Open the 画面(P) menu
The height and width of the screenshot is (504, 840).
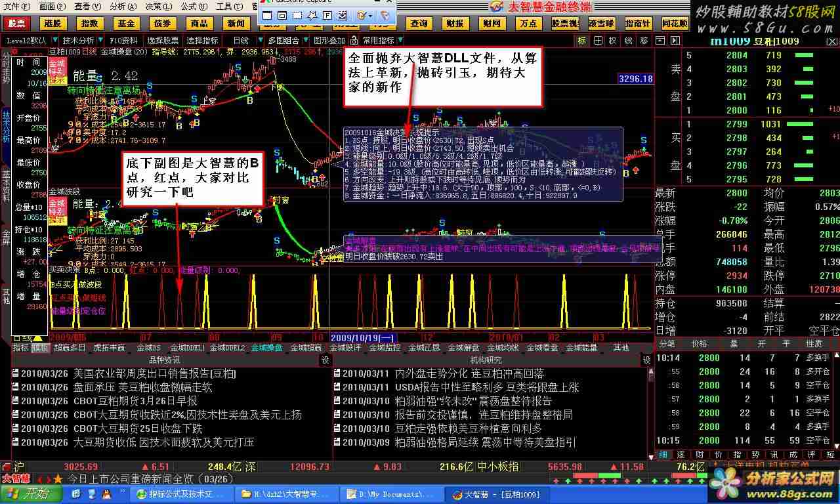52,6
